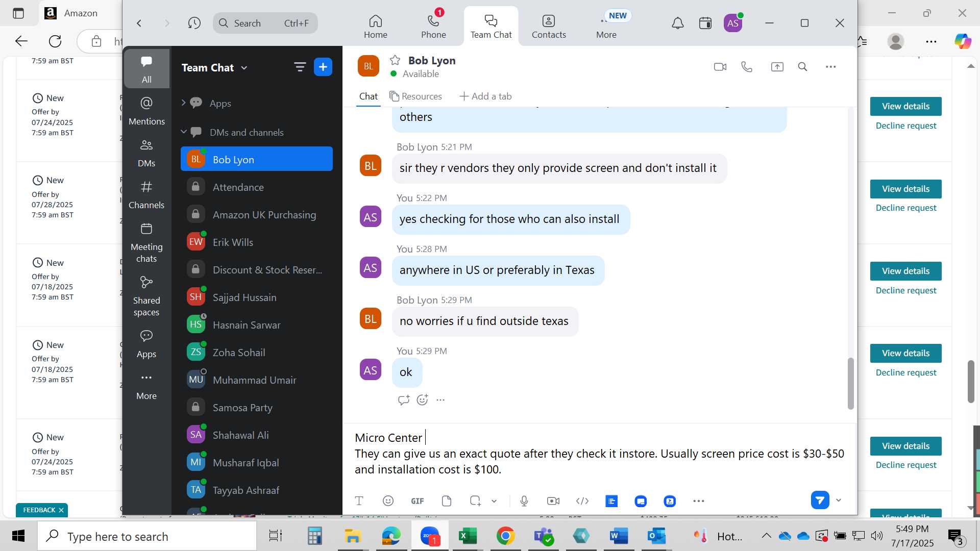Select DMs in the sidebar
980x551 pixels.
[x=146, y=153]
